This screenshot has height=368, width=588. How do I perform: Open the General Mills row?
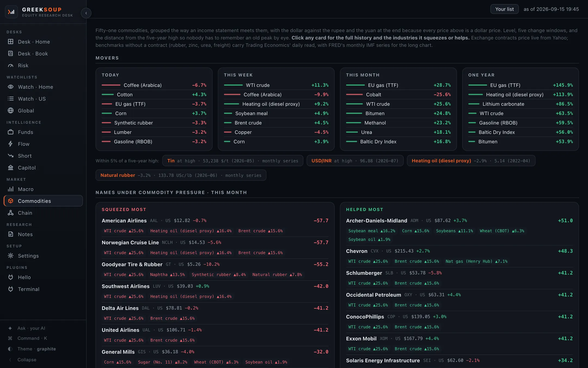pyautogui.click(x=215, y=357)
